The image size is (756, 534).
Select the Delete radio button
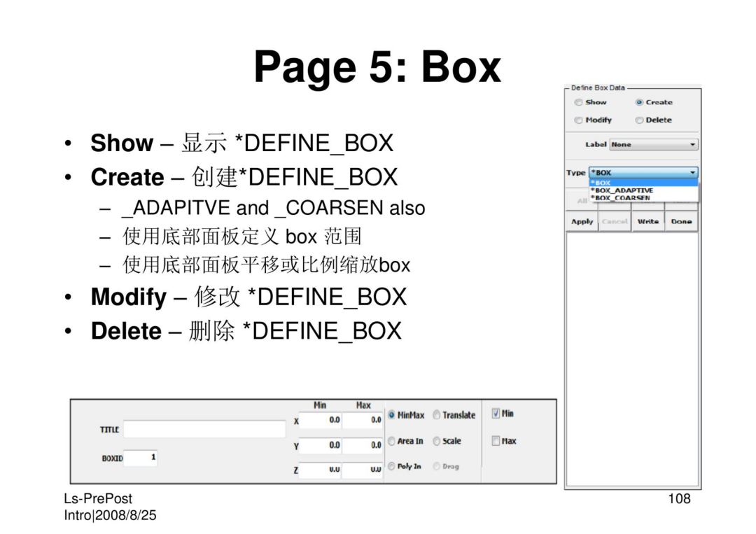pos(639,120)
